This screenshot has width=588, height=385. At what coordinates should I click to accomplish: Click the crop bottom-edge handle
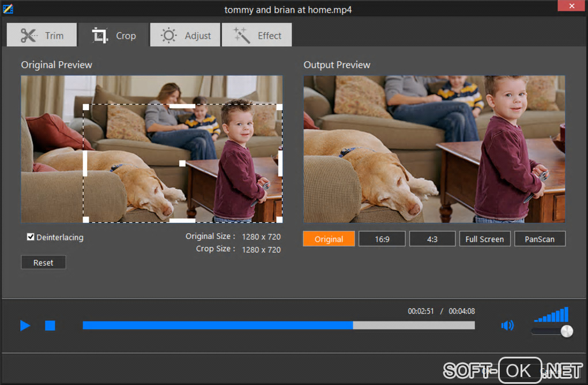(182, 220)
